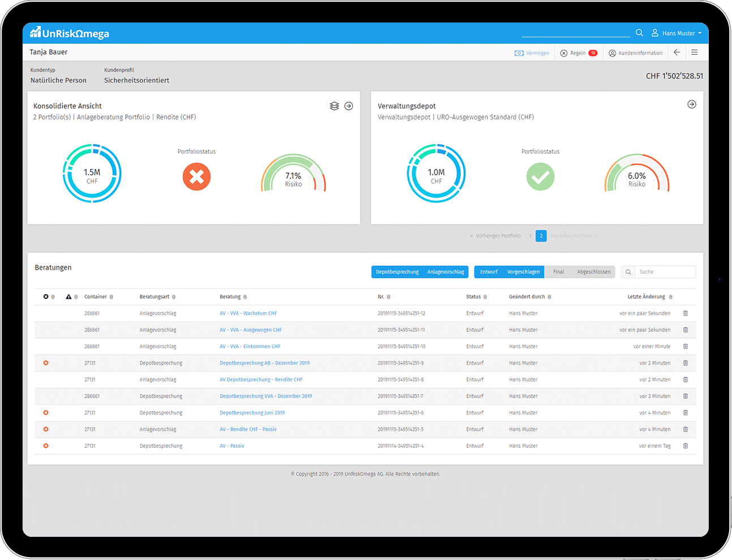Delete the AV - VVA - Einkommen CHF row

tap(686, 346)
